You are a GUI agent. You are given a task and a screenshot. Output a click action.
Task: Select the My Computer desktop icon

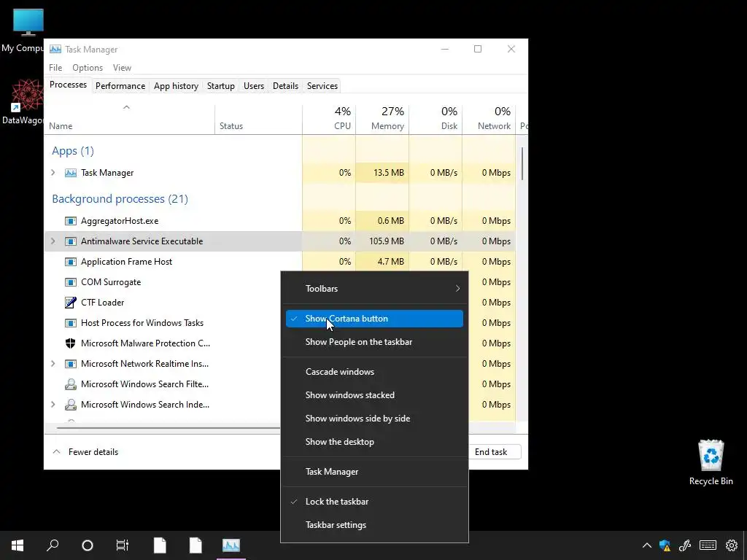pos(28,23)
